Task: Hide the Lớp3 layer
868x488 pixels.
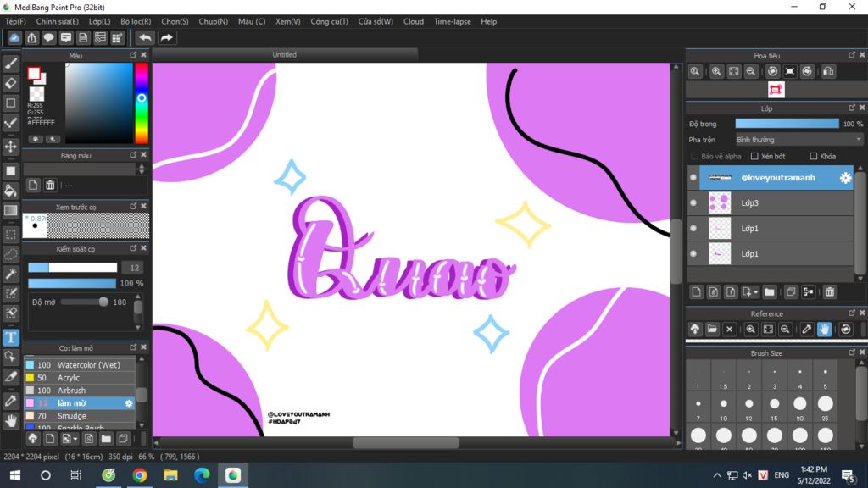Action: click(x=693, y=203)
